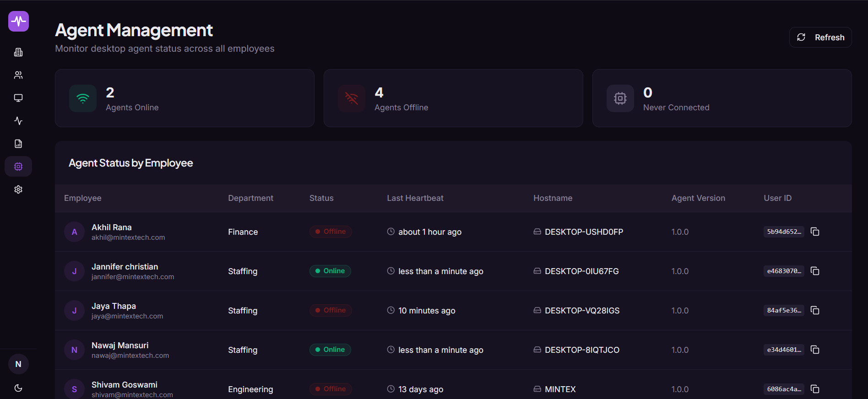Image resolution: width=868 pixels, height=399 pixels.
Task: Copy Jannifer christian's user ID
Action: pos(815,271)
